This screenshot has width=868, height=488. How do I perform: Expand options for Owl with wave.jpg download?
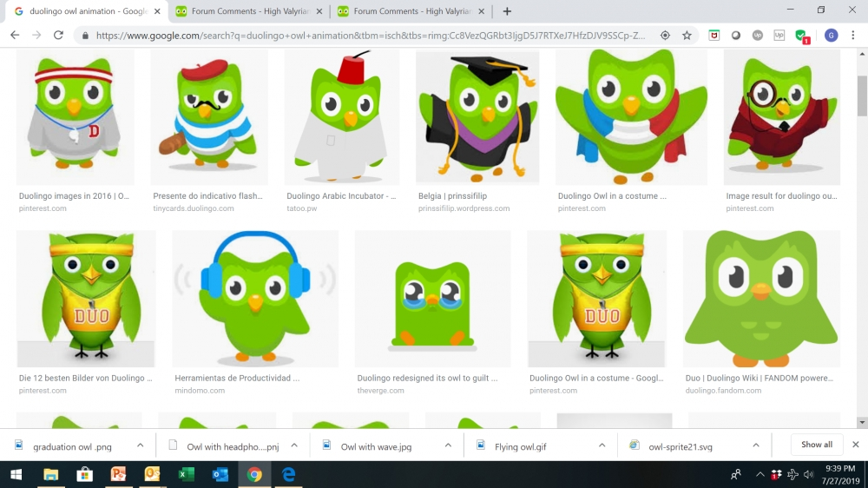(x=448, y=445)
